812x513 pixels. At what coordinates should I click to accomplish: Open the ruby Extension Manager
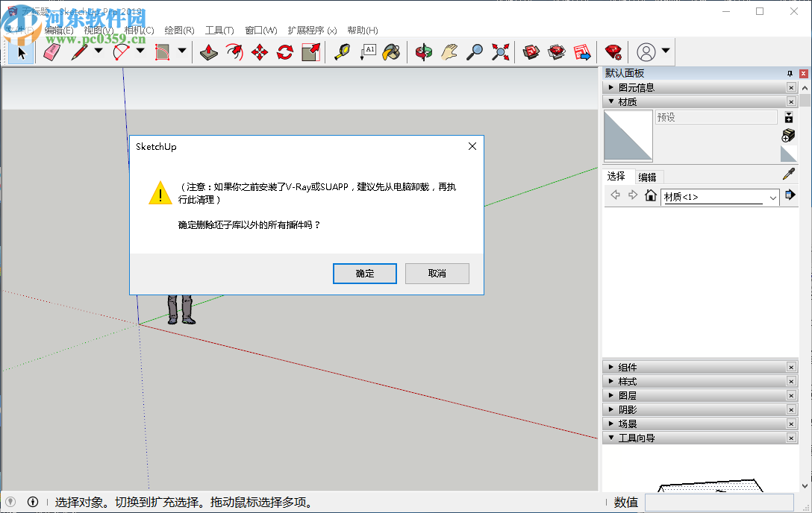coord(613,52)
